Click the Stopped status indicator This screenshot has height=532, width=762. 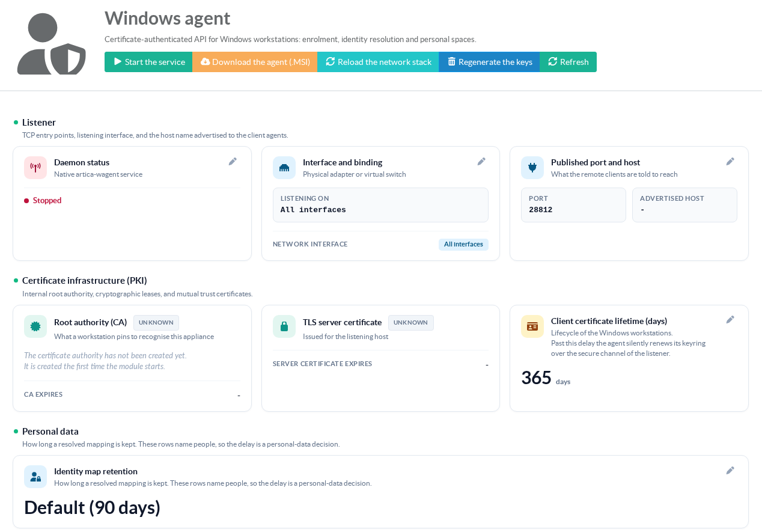coord(43,200)
